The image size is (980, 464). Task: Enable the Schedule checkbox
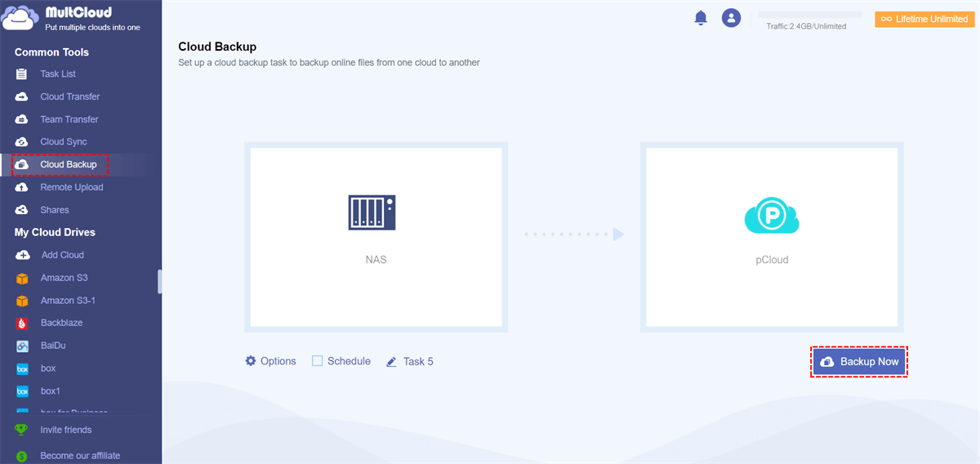pyautogui.click(x=318, y=361)
